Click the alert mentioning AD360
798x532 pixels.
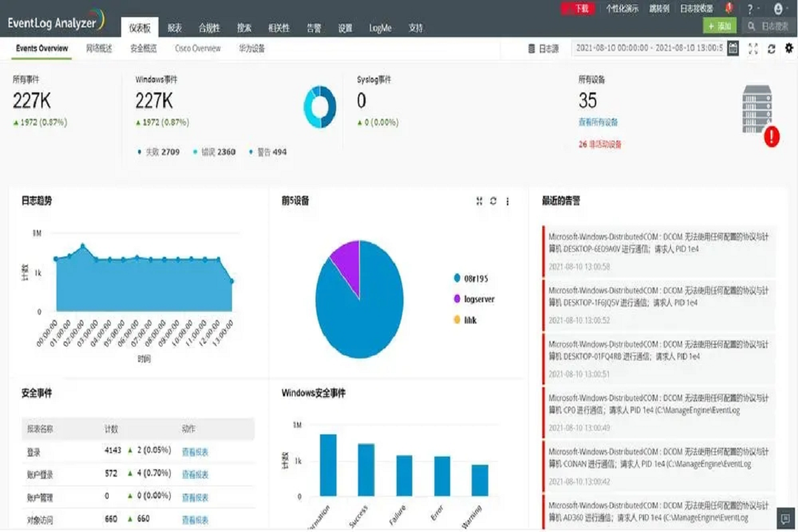(x=660, y=512)
